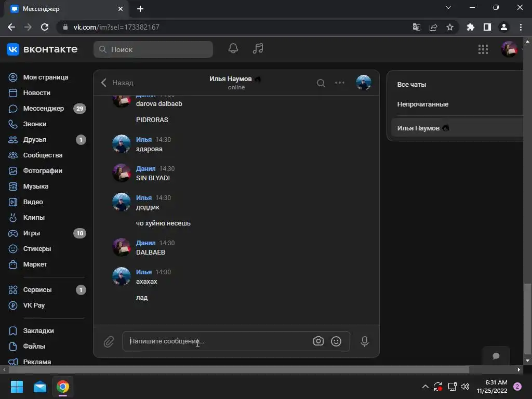Click sender name Данил above "DALBAEB"
Viewport: 532px width, 399px height.
point(145,243)
